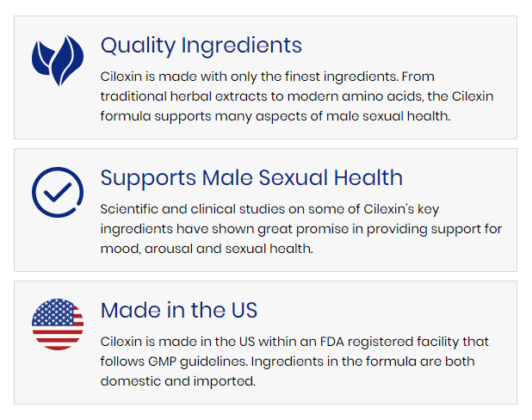The height and width of the screenshot is (420, 532).
Task: Click the circled checkmark icon
Action: 58,192
